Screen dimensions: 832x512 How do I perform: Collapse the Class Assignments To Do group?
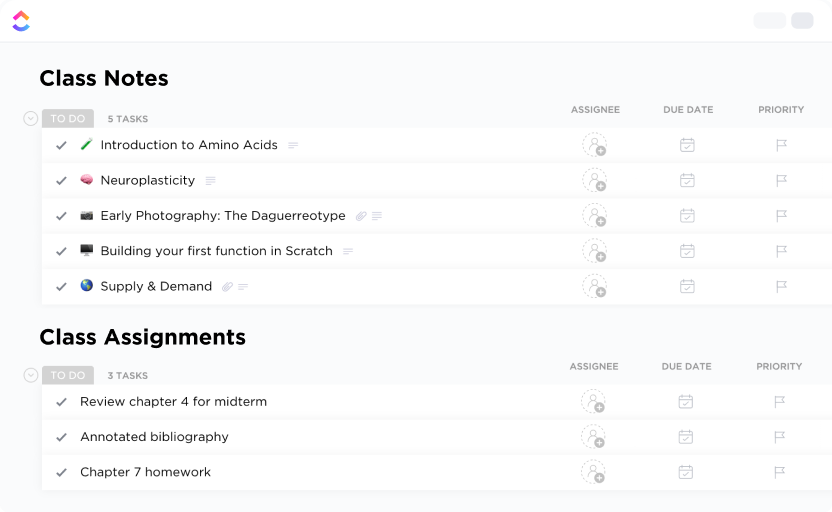tap(31, 375)
